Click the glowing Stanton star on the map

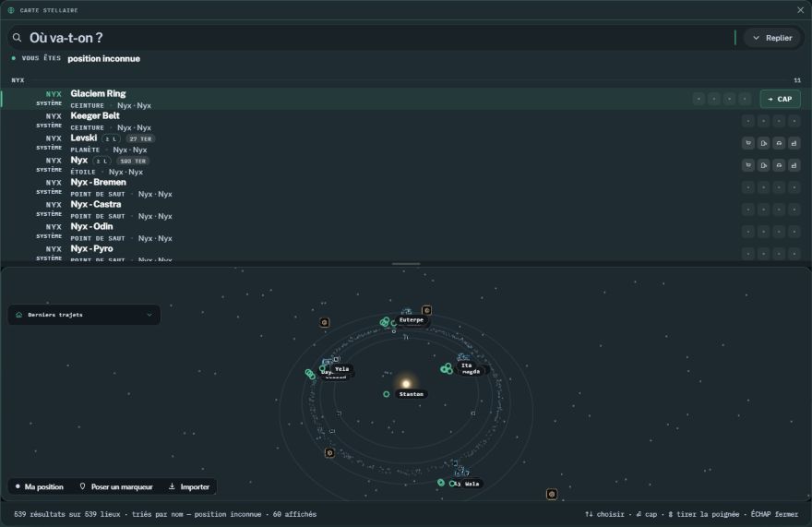(x=406, y=383)
